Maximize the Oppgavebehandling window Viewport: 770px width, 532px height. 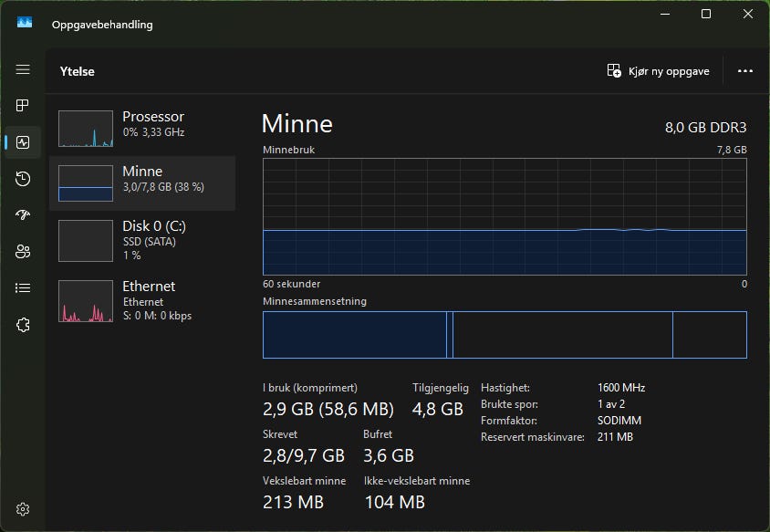(705, 15)
